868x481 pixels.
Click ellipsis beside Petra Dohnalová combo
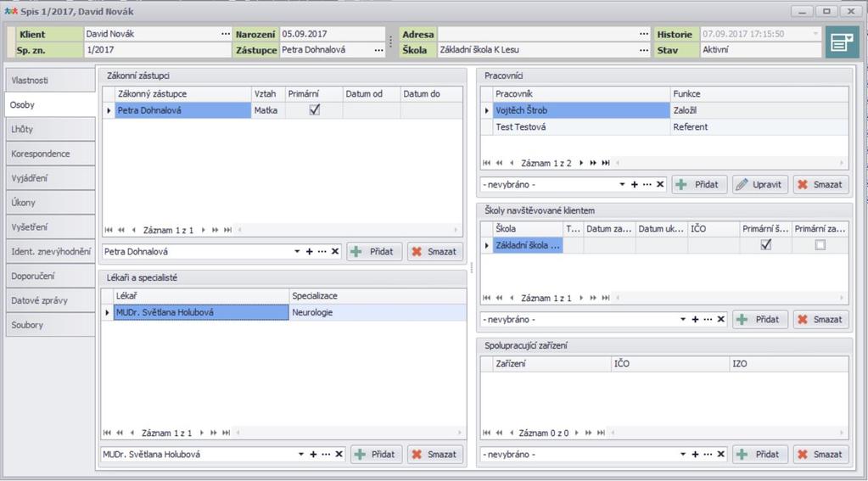tap(322, 251)
